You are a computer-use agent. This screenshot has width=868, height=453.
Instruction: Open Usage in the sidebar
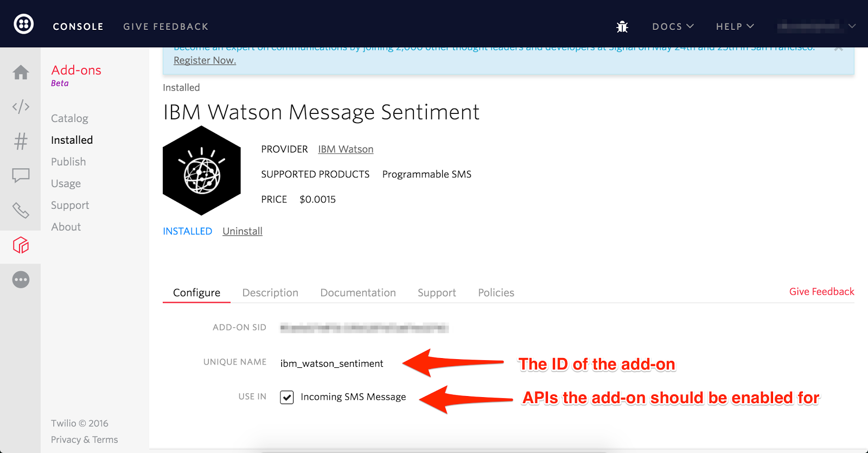pos(66,183)
